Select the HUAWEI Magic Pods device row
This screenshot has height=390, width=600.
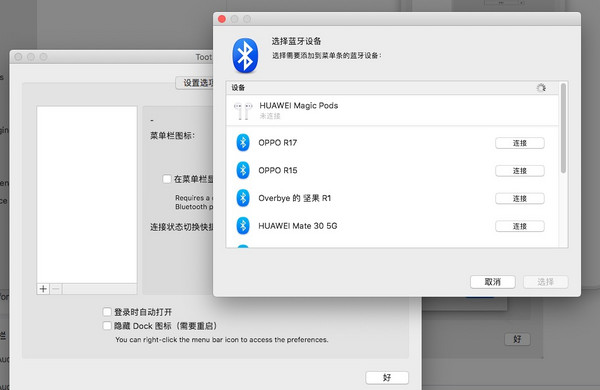pyautogui.click(x=393, y=110)
